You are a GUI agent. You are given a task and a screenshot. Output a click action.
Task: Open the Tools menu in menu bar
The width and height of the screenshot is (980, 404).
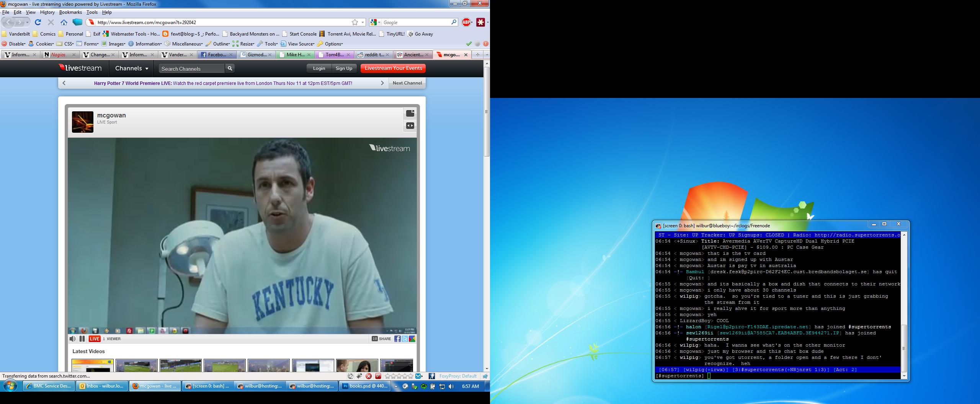click(x=92, y=12)
